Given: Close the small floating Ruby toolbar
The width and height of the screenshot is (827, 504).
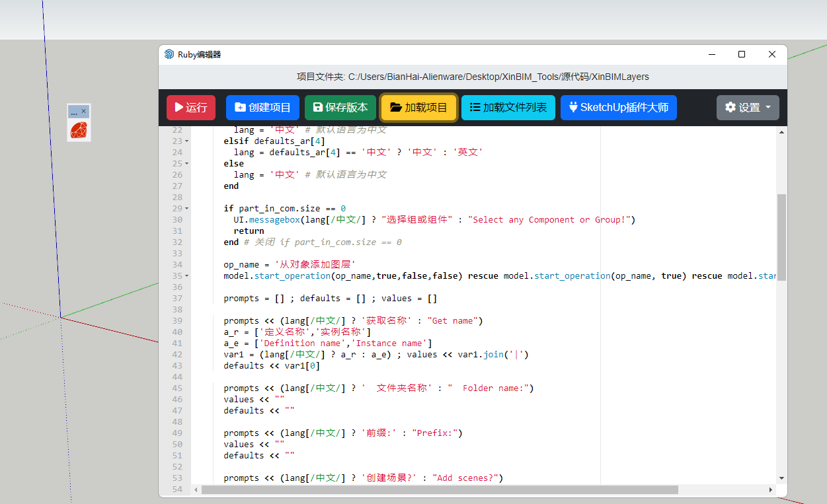Looking at the screenshot, I should tap(84, 111).
